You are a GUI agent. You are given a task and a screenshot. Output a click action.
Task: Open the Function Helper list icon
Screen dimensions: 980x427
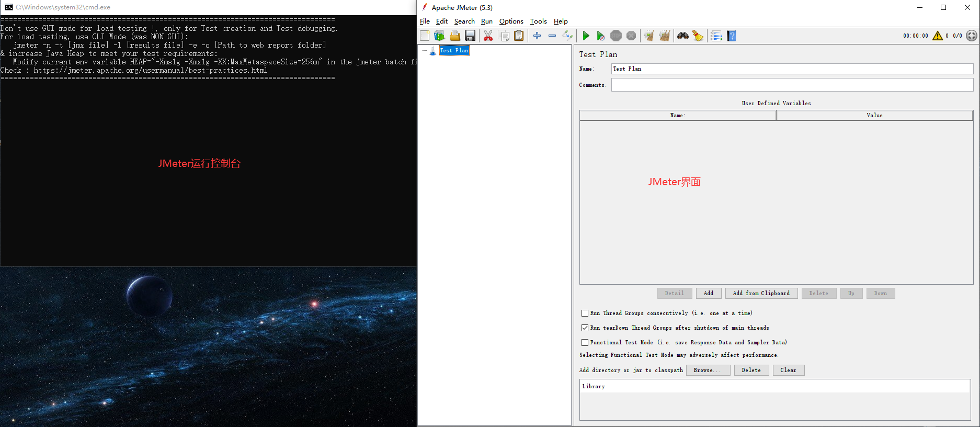pyautogui.click(x=716, y=36)
